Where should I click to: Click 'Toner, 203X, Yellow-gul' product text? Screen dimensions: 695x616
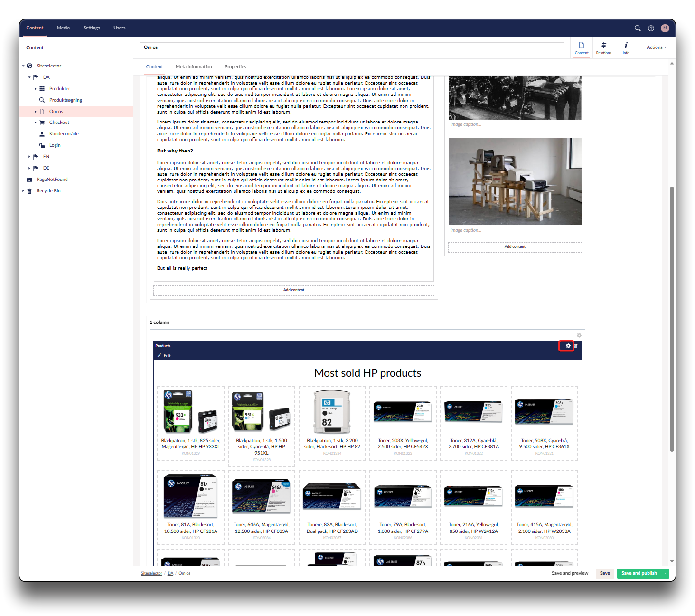[403, 444]
